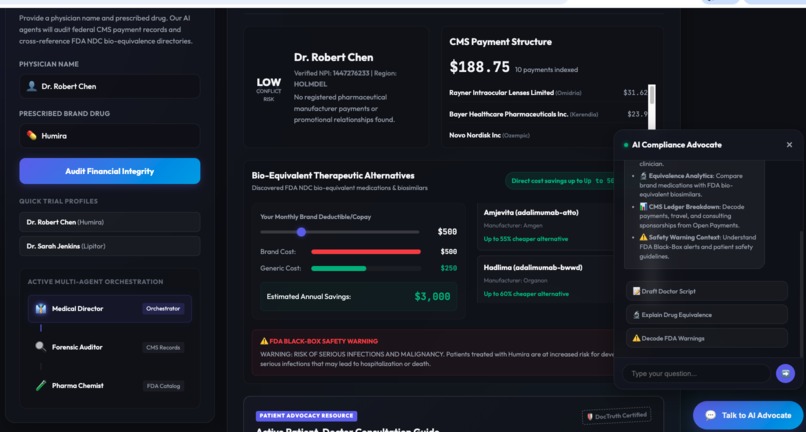
Task: Click the warning icon beside Safety Warning Context
Action: (x=643, y=238)
